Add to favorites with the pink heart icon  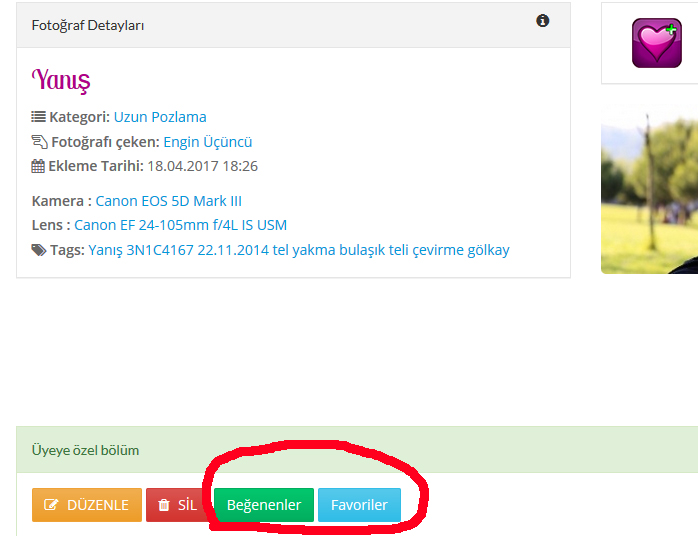point(657,43)
